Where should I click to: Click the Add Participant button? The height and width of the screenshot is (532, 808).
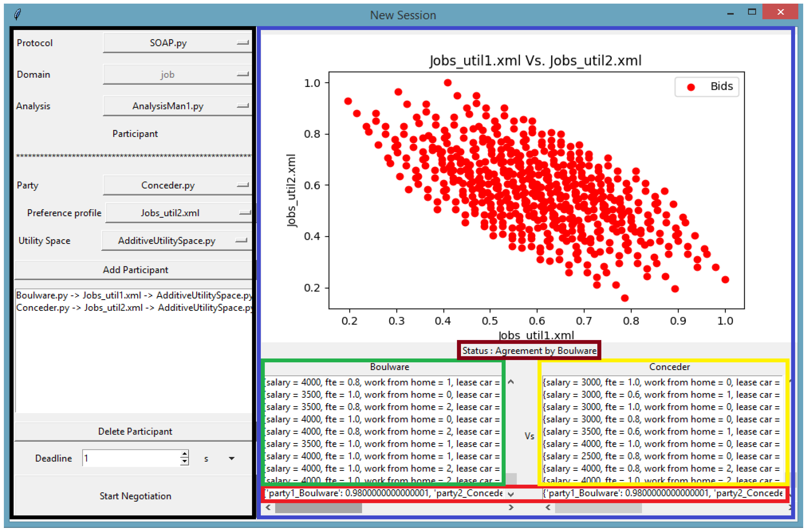point(135,270)
